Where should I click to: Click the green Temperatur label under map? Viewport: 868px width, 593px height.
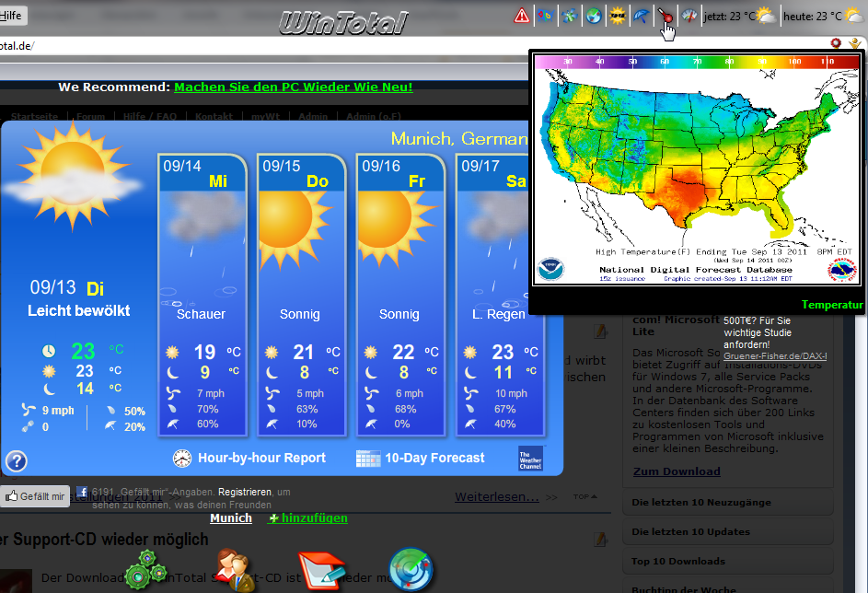click(832, 305)
